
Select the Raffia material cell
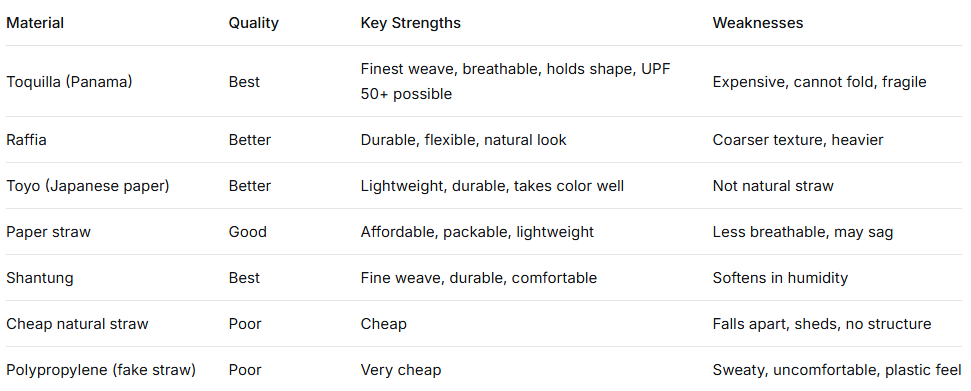[x=26, y=140]
